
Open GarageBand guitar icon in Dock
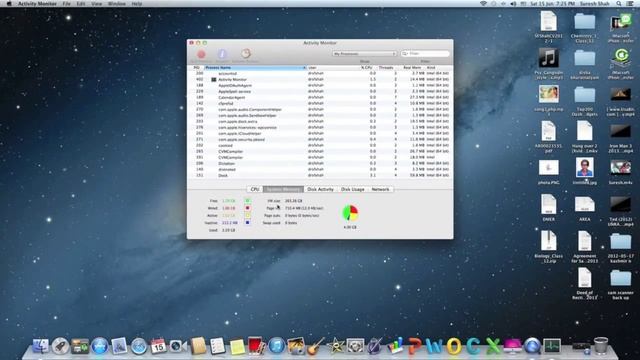click(316, 346)
